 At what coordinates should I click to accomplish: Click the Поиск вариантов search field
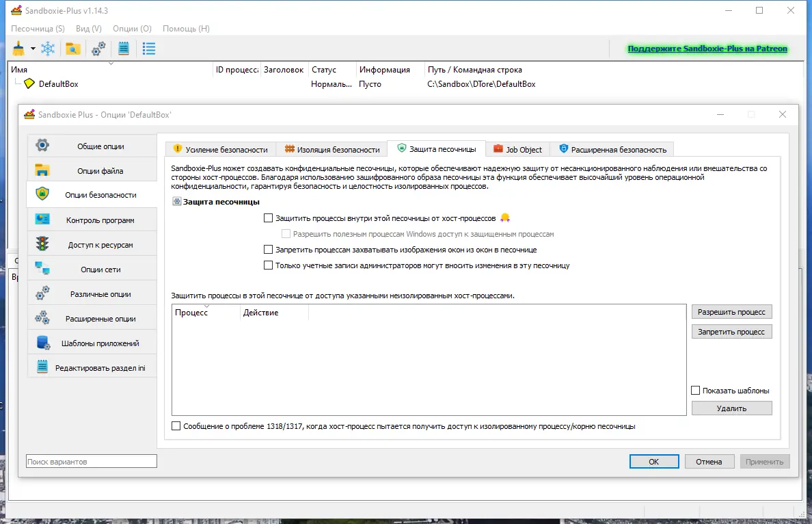(x=92, y=461)
